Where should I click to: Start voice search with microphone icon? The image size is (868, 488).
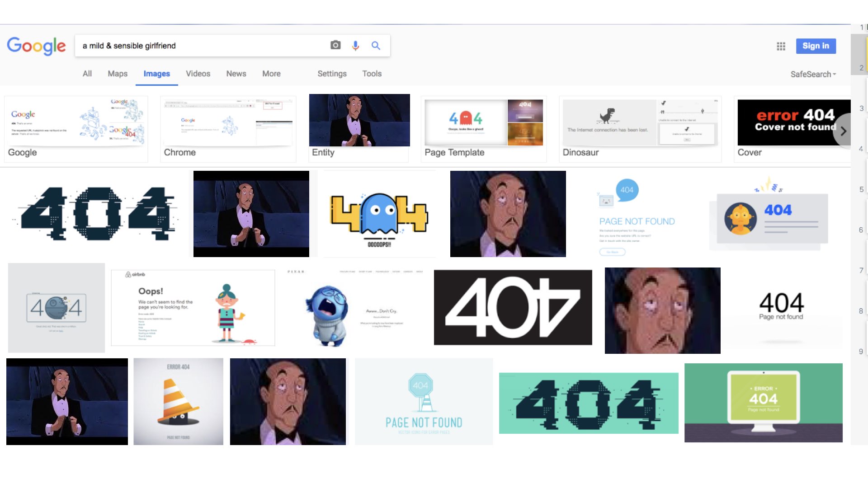point(355,45)
